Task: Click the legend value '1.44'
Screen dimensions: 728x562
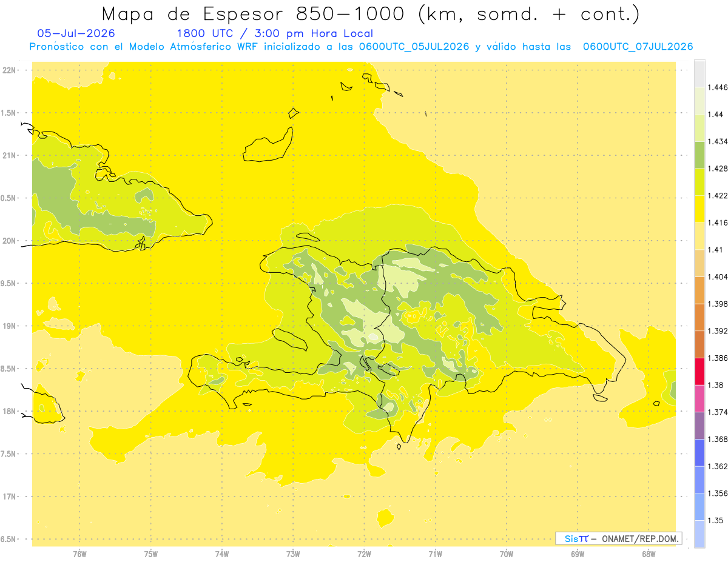Action: (716, 115)
